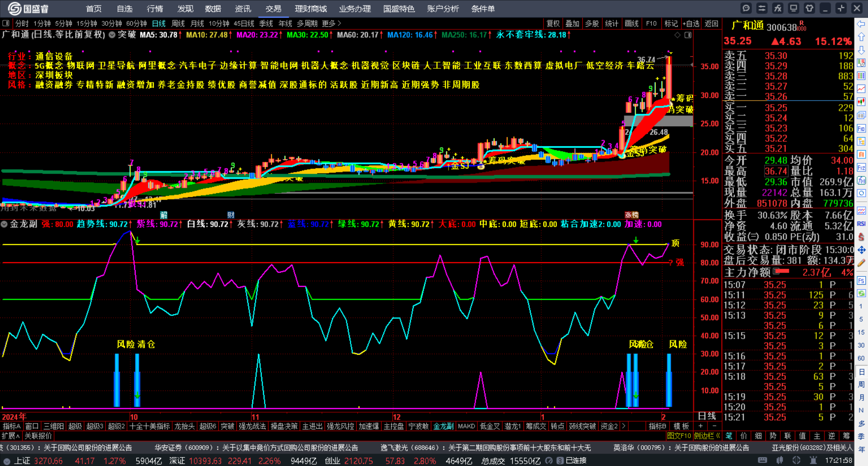Open the 金龙副 indicator dropdown circle

click(x=5, y=224)
